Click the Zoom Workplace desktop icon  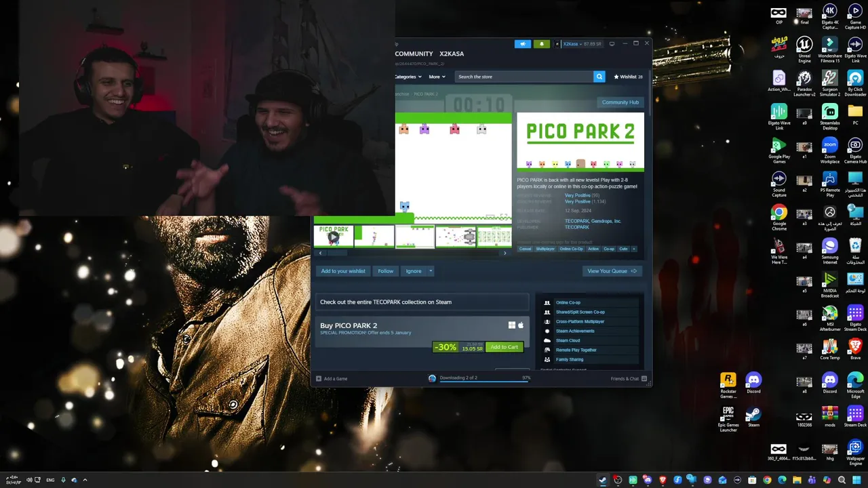click(x=830, y=151)
